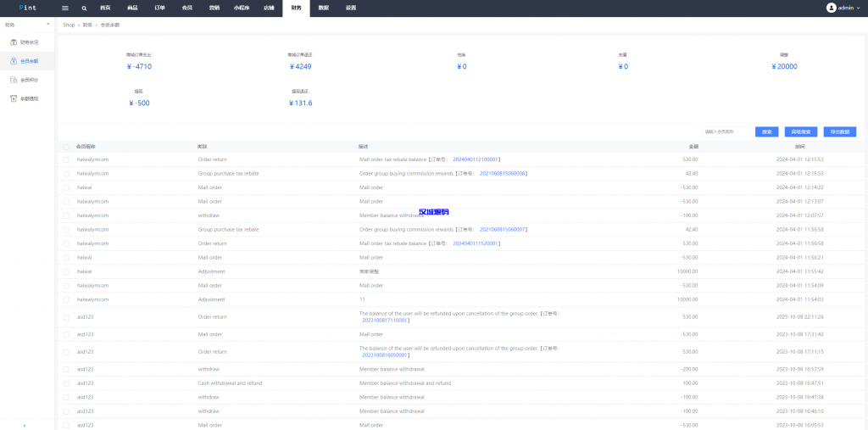This screenshot has width=868, height=430.
Task: Select the 会员余额 sidebar icon
Action: pos(13,61)
